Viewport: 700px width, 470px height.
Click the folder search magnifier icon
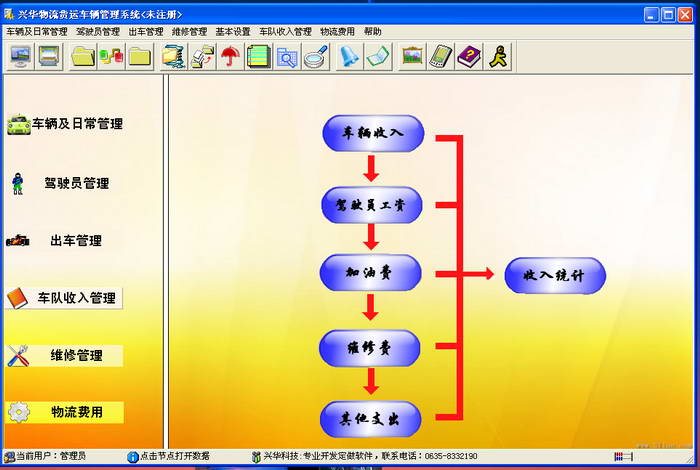(x=287, y=57)
